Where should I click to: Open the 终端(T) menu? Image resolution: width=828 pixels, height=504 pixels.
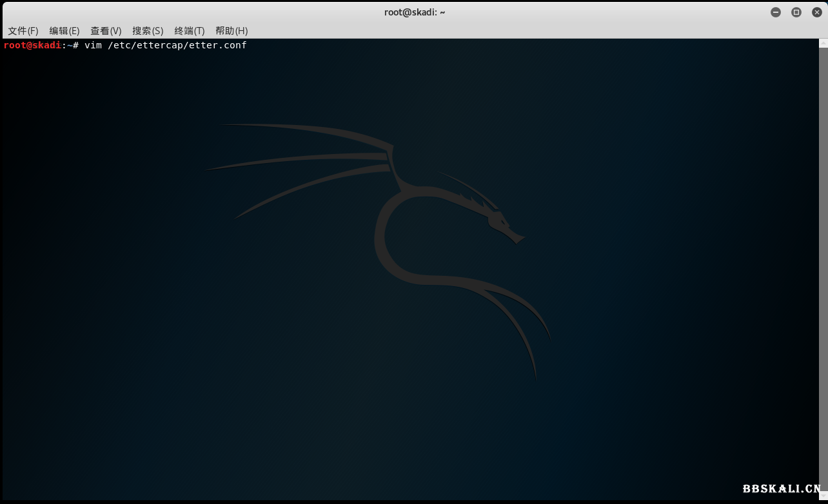pyautogui.click(x=189, y=31)
